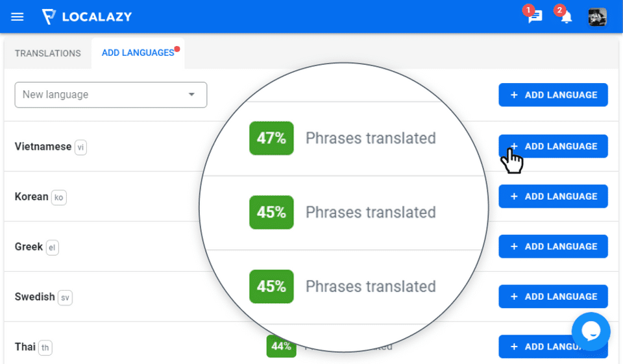Select the Swedish language row name
The image size is (623, 364).
pos(35,297)
